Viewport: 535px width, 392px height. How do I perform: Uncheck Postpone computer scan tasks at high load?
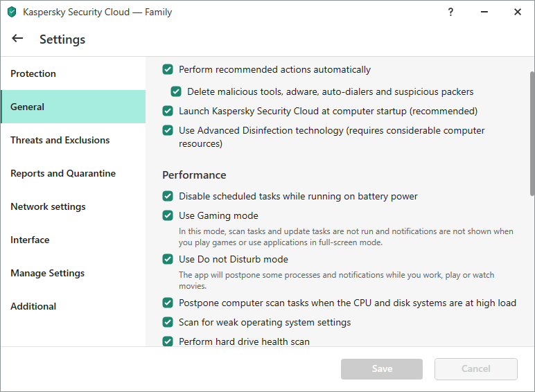coord(168,303)
